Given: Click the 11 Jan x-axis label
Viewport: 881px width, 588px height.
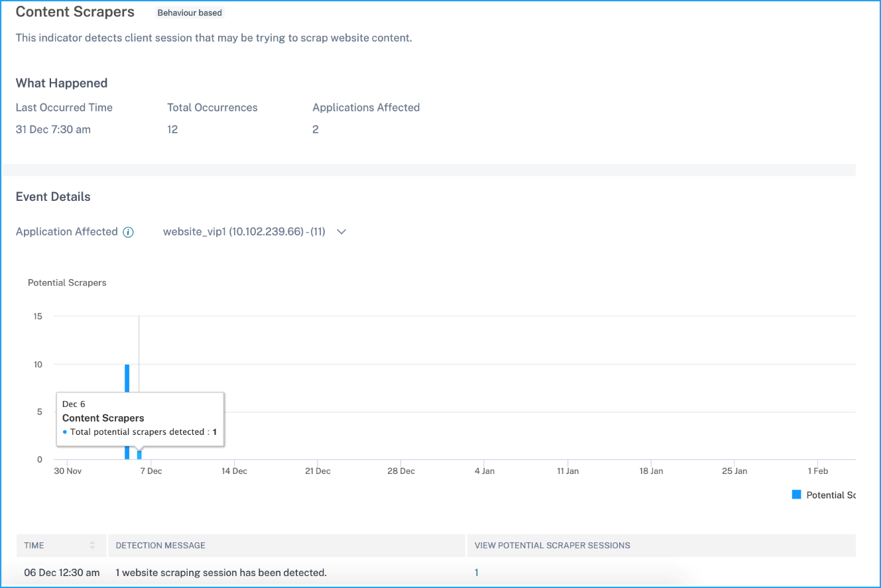Looking at the screenshot, I should click(x=567, y=471).
